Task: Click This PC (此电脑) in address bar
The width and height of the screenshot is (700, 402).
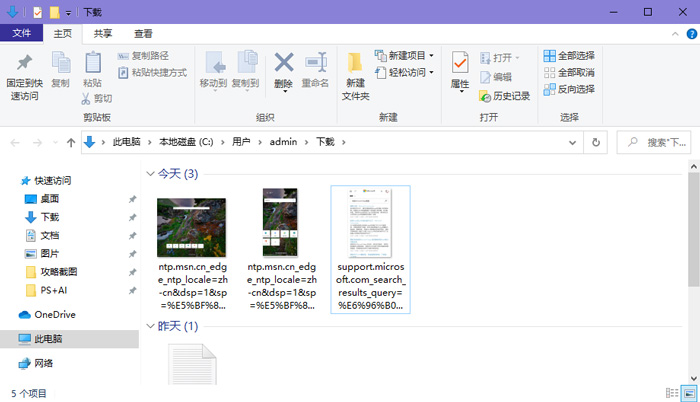Action: click(x=126, y=142)
